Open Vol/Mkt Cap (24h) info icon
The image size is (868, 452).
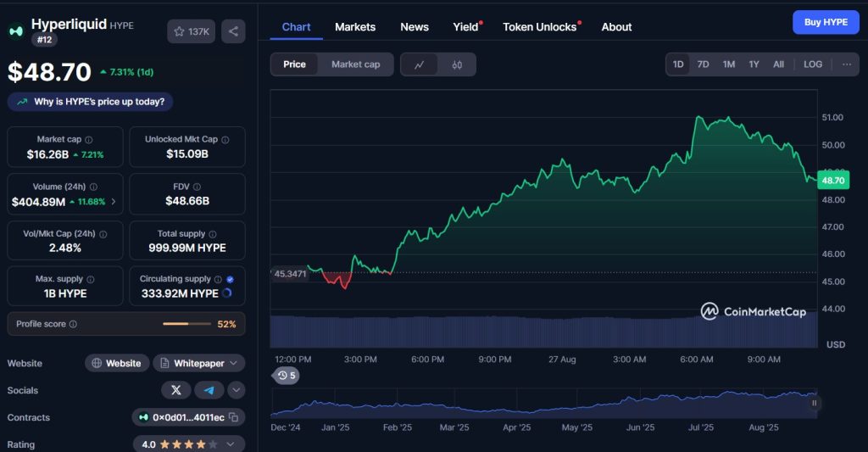(x=103, y=234)
